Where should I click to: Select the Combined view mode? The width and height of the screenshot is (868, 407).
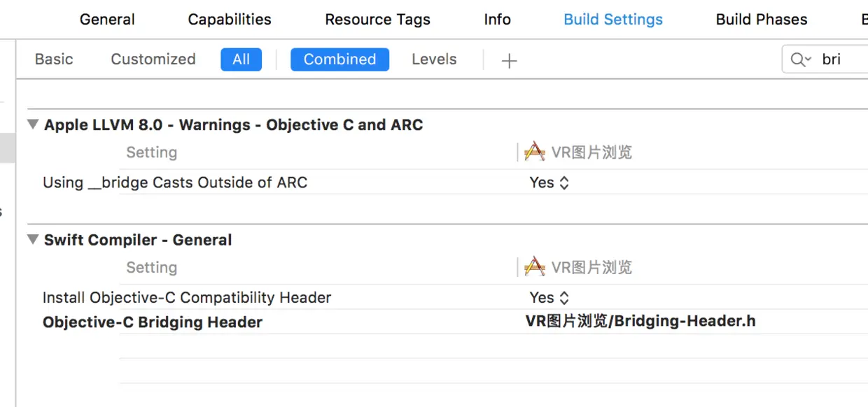[339, 59]
